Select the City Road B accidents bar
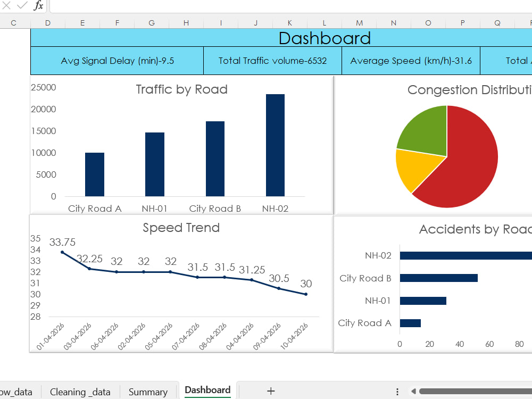The height and width of the screenshot is (399, 532). click(x=439, y=278)
